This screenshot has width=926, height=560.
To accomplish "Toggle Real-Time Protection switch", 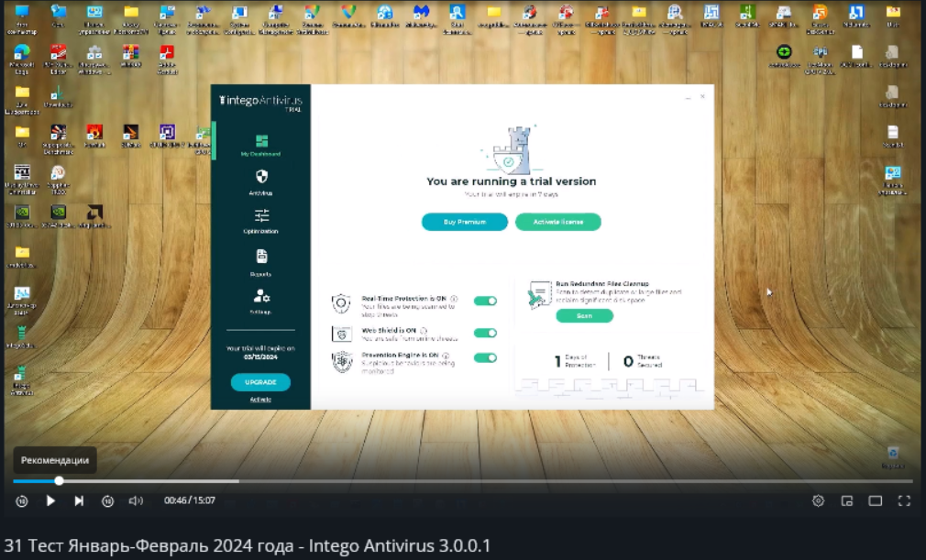I will coord(485,301).
